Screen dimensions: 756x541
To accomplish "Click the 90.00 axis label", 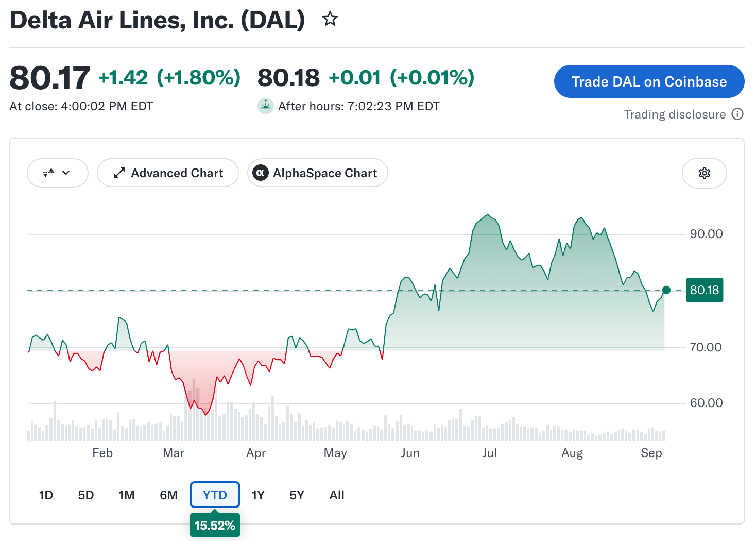I will tap(706, 234).
